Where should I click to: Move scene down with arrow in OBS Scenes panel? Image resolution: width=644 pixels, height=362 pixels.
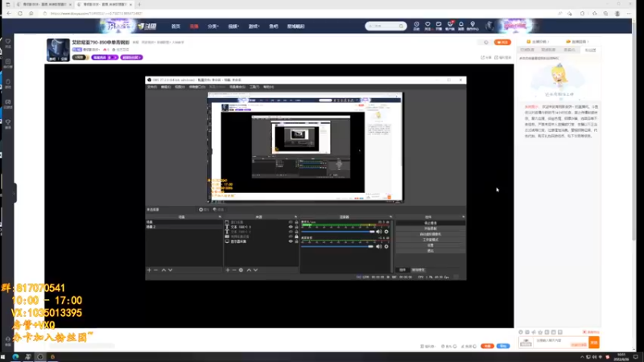[171, 270]
